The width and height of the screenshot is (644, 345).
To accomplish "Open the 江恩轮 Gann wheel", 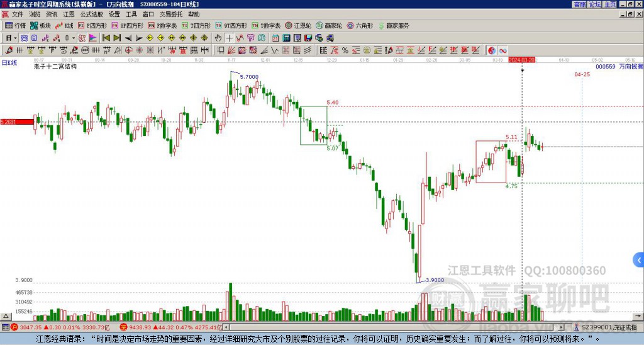I will [x=298, y=25].
